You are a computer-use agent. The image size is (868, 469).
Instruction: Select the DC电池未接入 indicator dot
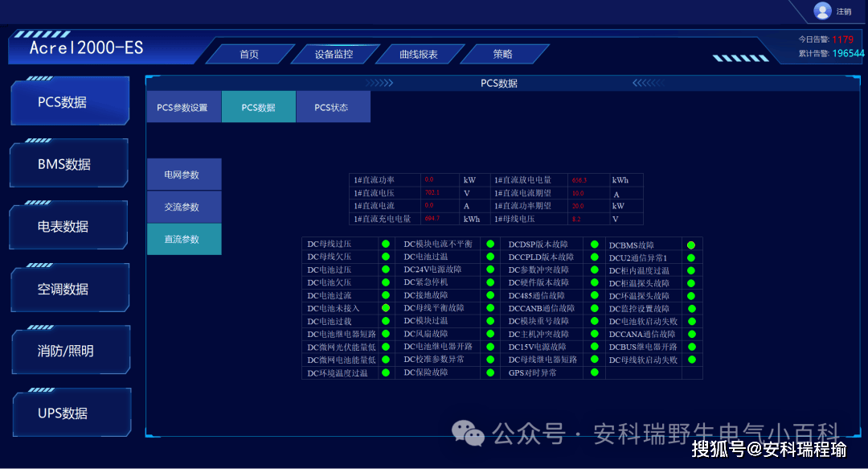(x=386, y=308)
